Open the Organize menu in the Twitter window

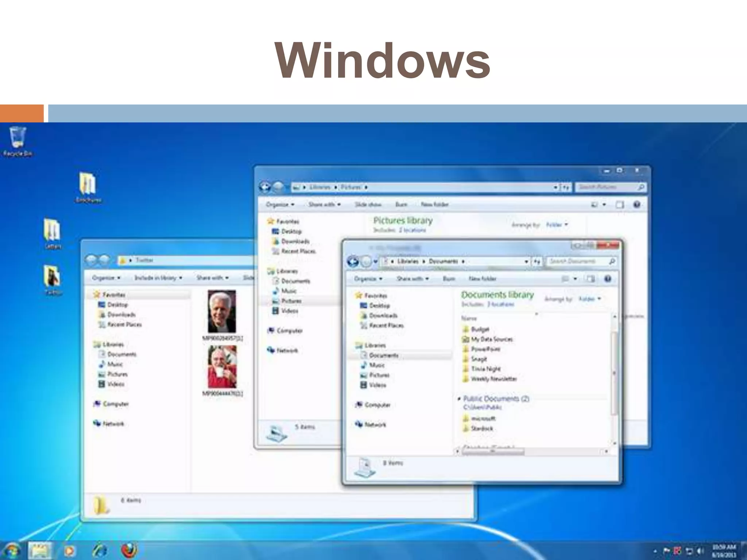106,278
